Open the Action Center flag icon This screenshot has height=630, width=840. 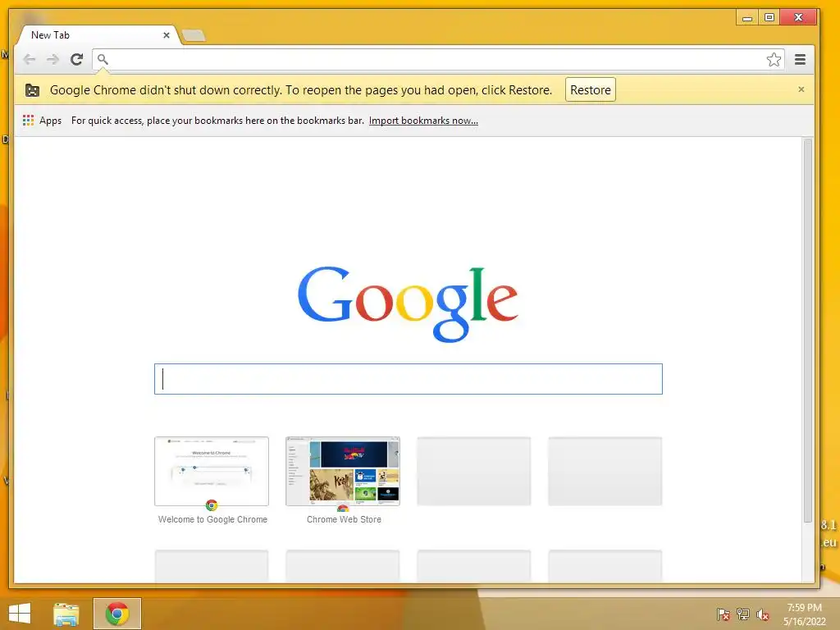coord(724,614)
